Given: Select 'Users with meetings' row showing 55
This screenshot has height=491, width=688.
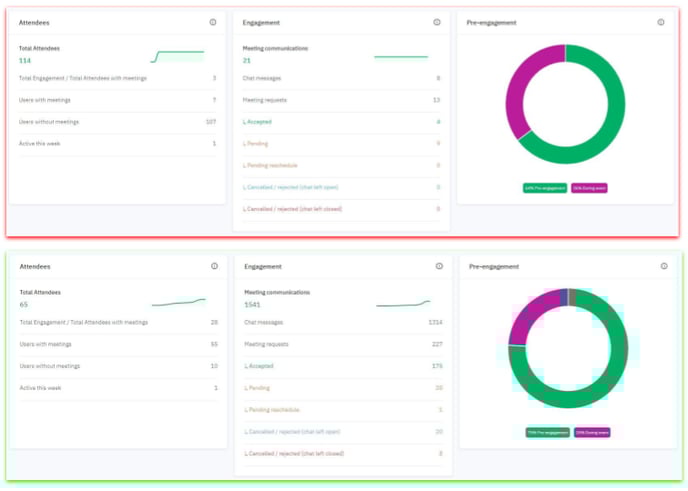Looking at the screenshot, I should pyautogui.click(x=118, y=344).
